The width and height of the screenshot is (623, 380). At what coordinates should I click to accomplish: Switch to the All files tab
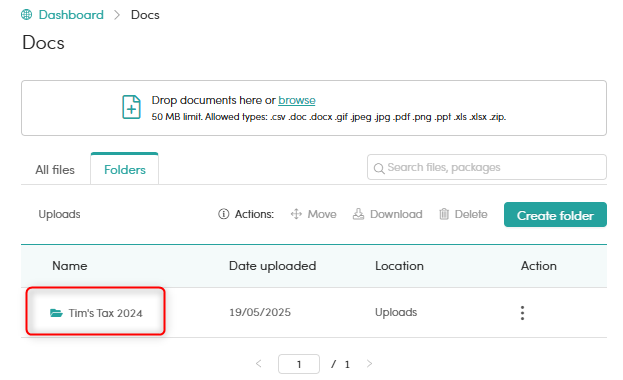55,170
